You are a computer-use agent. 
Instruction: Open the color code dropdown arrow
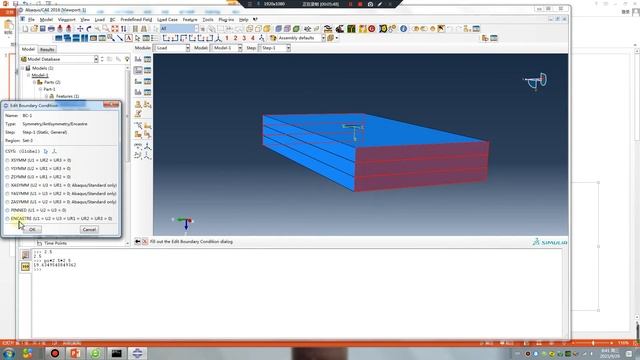337,38
